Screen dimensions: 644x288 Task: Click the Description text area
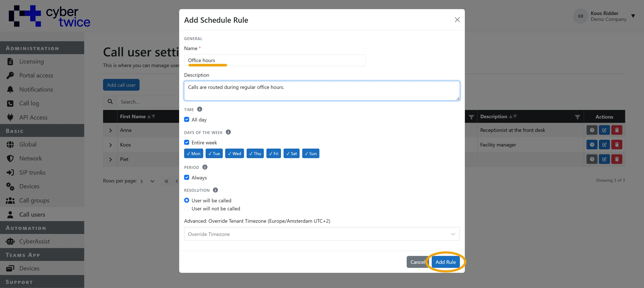point(322,91)
